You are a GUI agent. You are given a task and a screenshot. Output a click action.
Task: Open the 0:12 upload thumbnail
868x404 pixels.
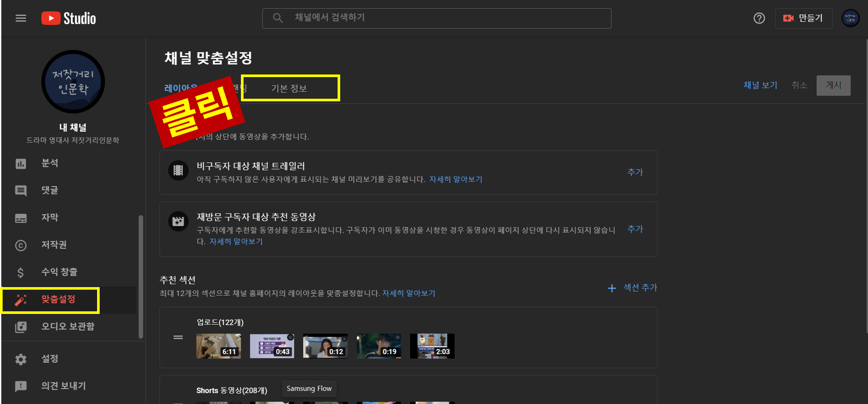[x=325, y=346]
